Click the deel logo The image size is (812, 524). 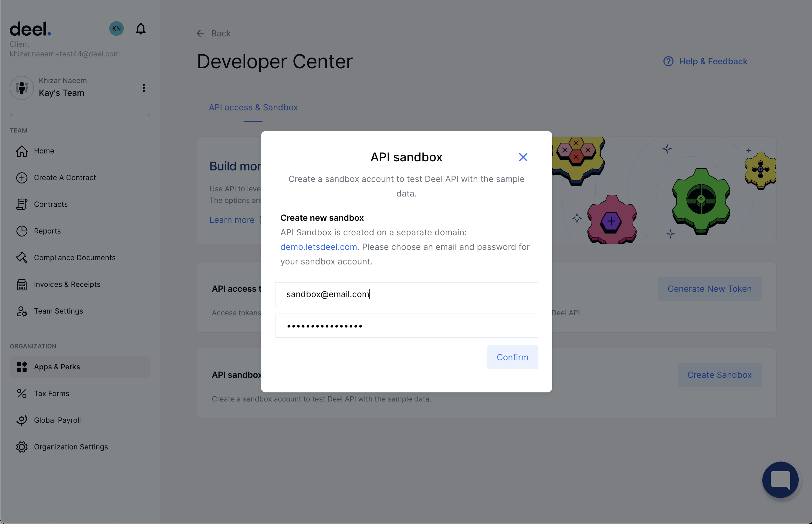(30, 29)
